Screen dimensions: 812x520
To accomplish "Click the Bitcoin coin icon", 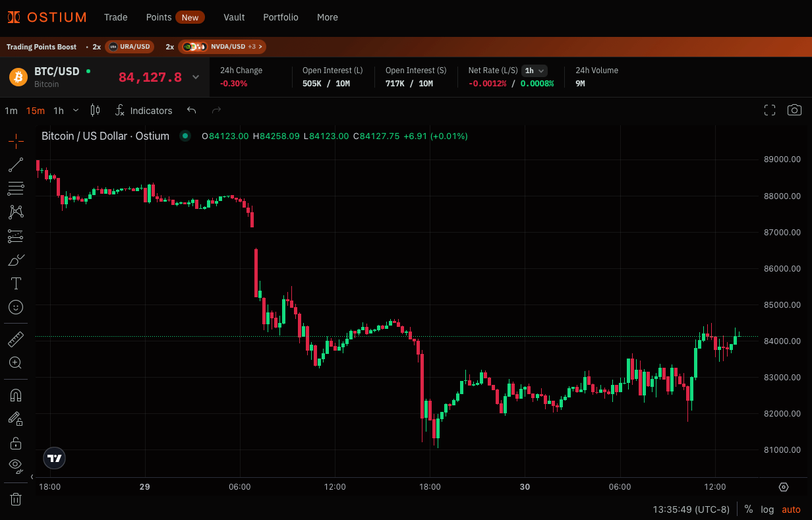I will click(18, 77).
